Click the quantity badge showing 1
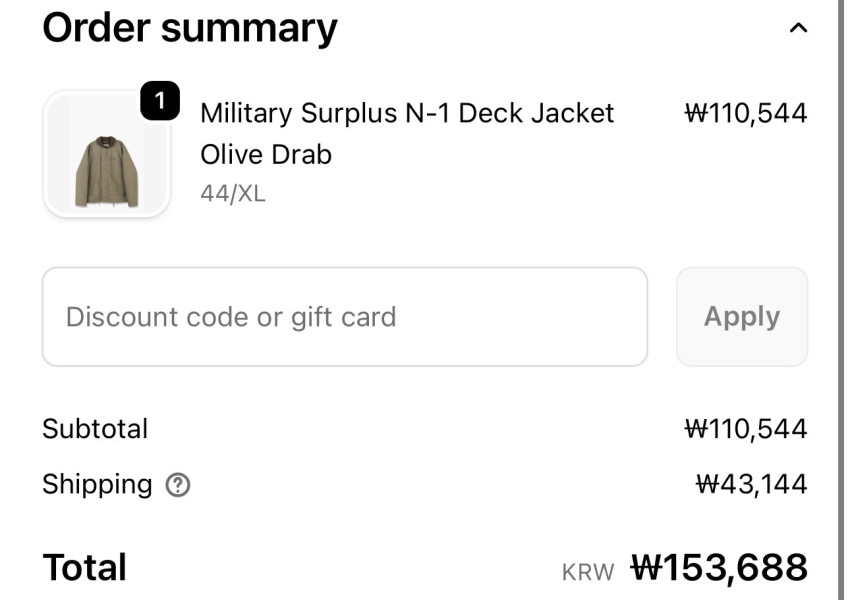The width and height of the screenshot is (850, 600). [x=160, y=101]
